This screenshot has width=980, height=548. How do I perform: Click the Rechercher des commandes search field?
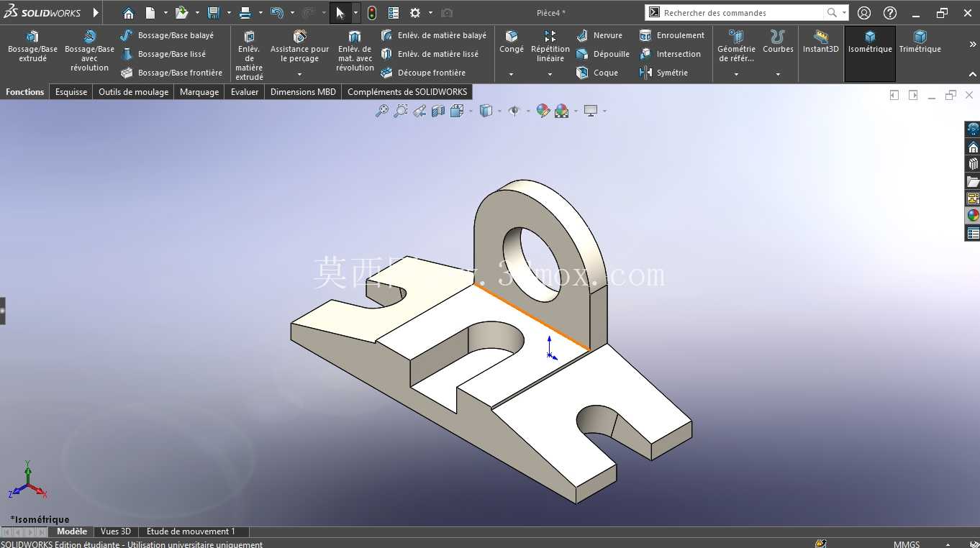742,13
